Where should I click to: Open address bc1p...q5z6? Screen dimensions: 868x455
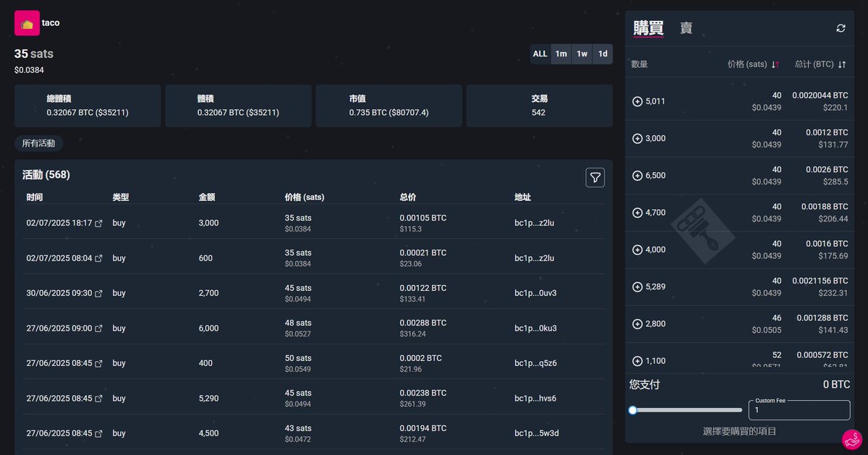(x=535, y=363)
